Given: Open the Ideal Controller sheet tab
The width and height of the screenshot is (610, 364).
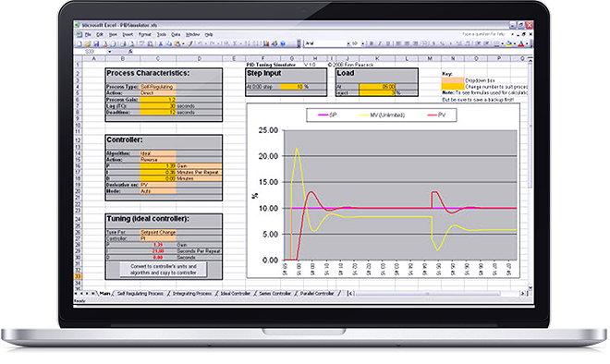Looking at the screenshot, I should pos(235,293).
